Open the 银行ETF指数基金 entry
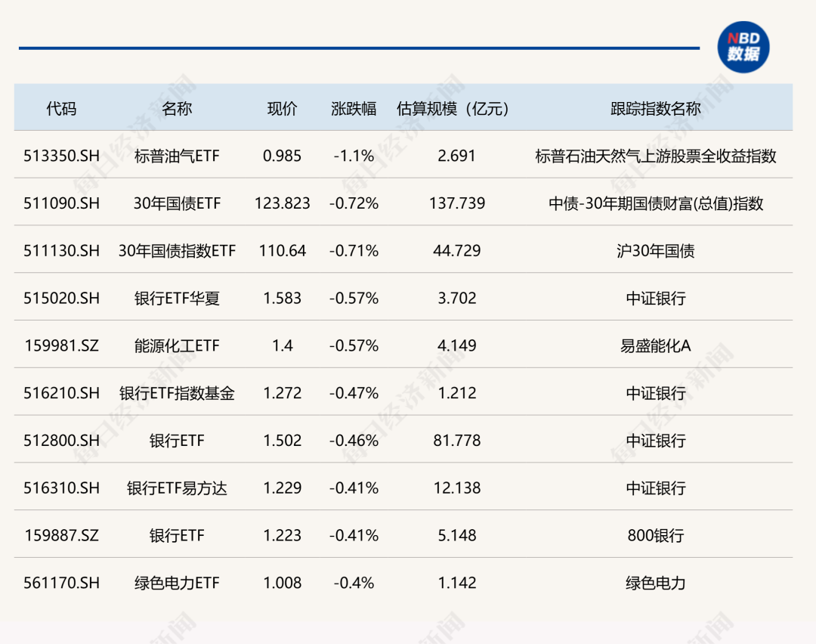Image resolution: width=816 pixels, height=644 pixels. click(x=177, y=393)
